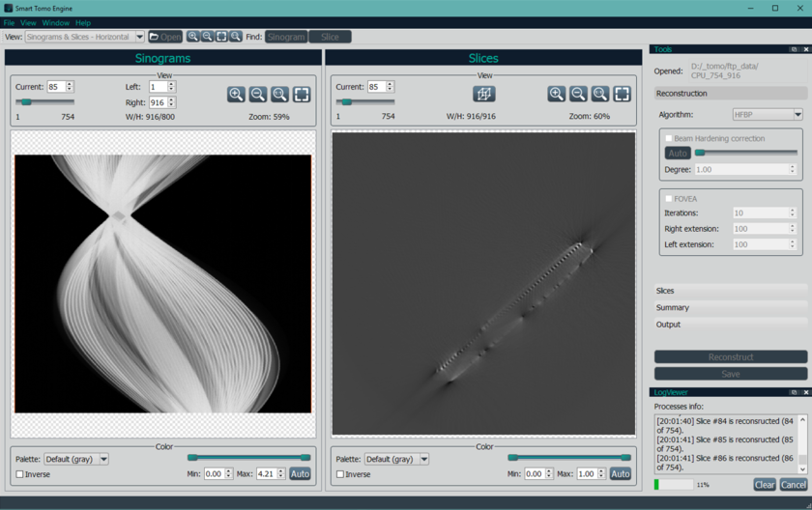Open the Help menu

[x=83, y=23]
